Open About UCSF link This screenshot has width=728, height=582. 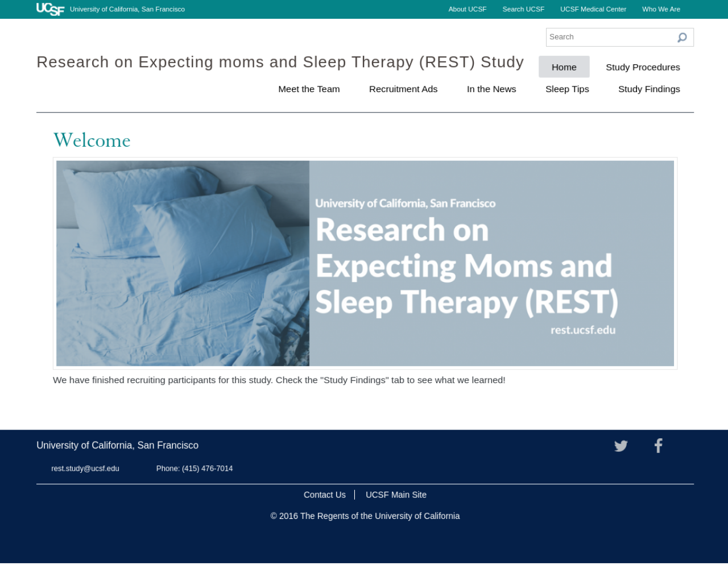[x=468, y=9]
